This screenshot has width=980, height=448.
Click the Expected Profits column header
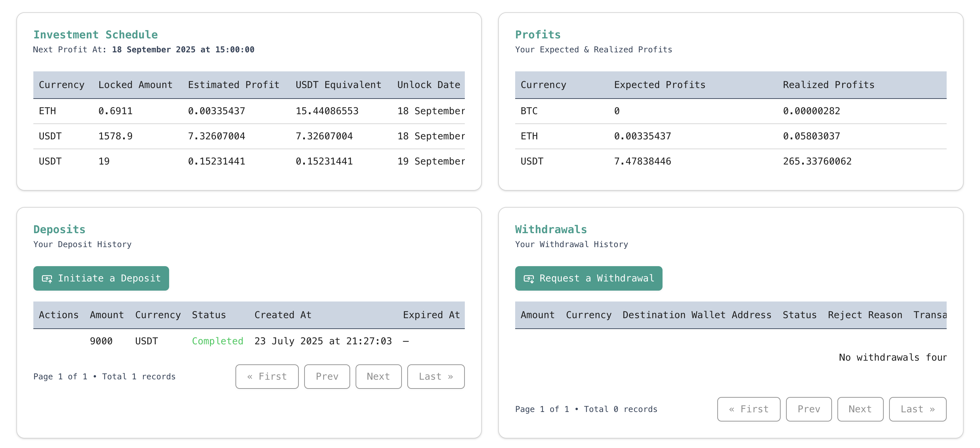click(x=660, y=85)
